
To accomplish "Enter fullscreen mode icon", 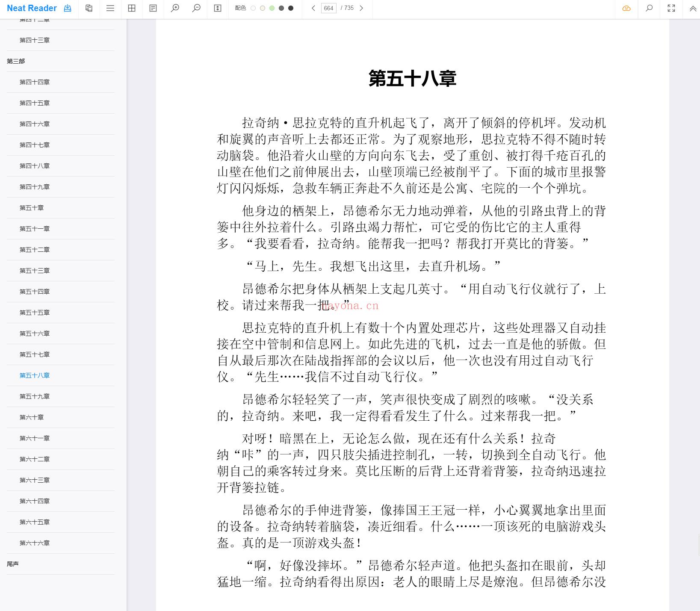I will (x=671, y=8).
